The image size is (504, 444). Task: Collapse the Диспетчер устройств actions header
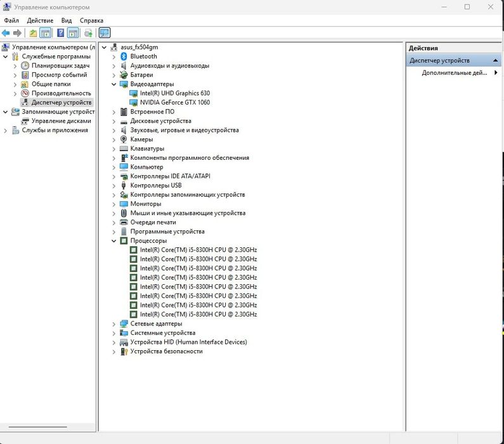495,60
